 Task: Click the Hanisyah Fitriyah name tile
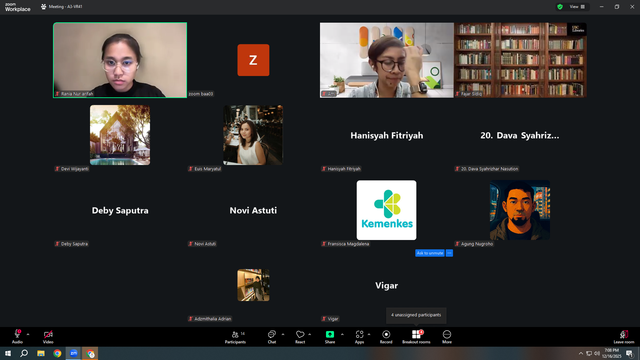click(387, 136)
